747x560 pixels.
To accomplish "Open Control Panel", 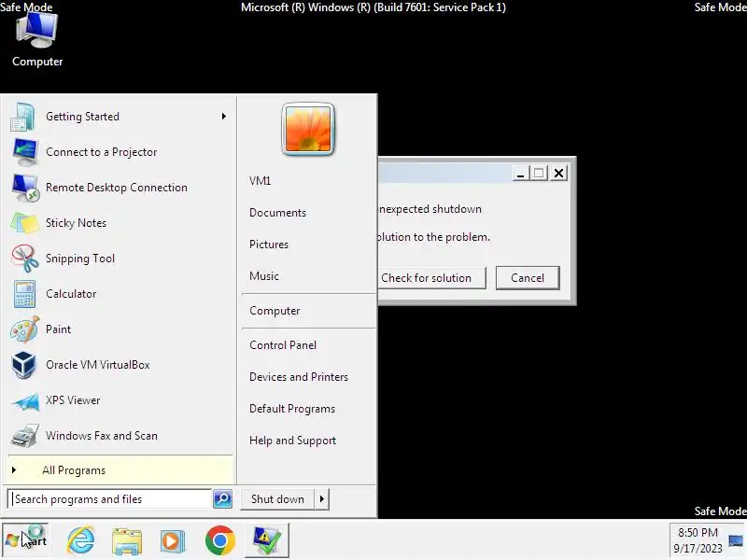I will tap(283, 345).
